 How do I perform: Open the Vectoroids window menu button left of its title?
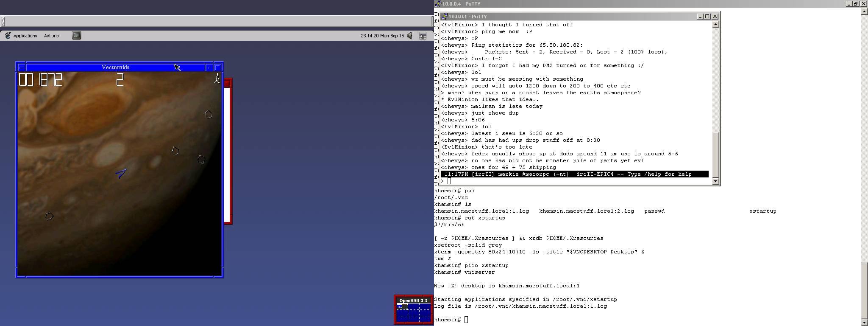pyautogui.click(x=21, y=67)
